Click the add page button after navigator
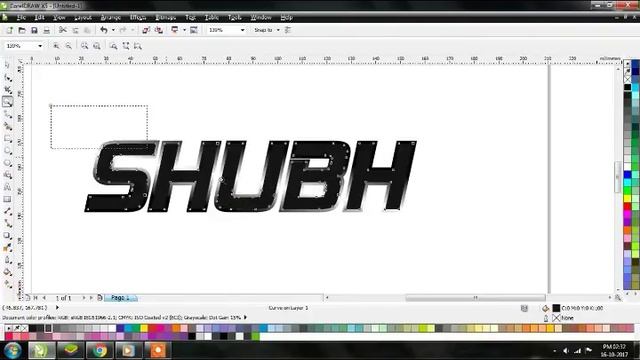This screenshot has height=360, width=640. click(100, 298)
